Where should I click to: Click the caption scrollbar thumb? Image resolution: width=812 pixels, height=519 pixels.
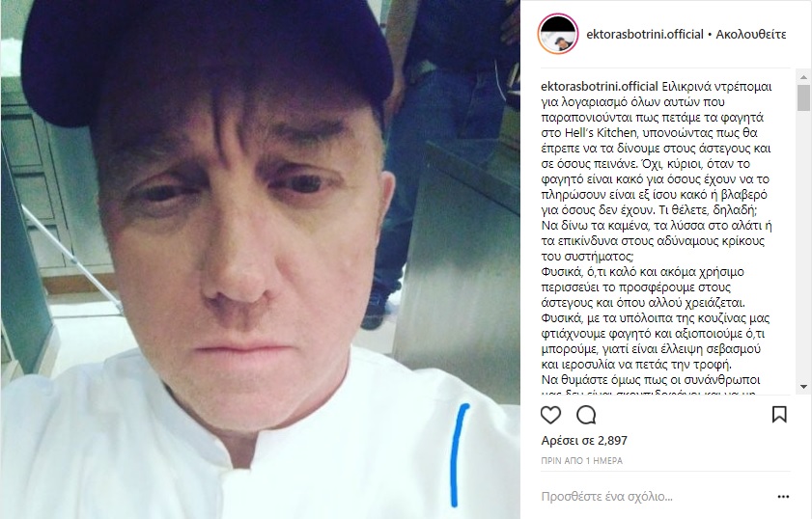[x=803, y=97]
